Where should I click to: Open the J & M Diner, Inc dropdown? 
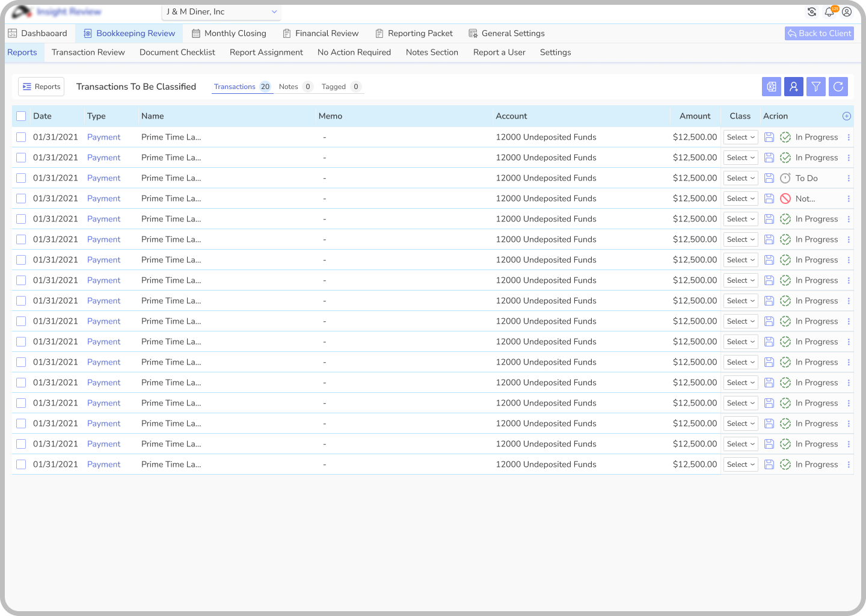pyautogui.click(x=221, y=12)
